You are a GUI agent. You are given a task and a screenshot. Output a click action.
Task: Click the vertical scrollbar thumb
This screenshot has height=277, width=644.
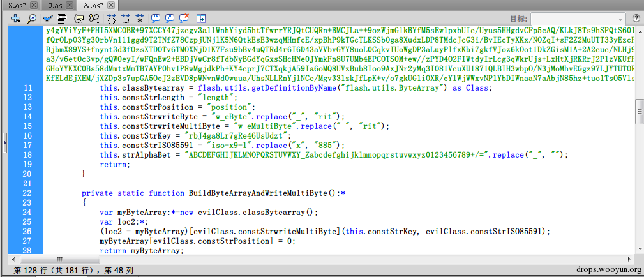640,112
